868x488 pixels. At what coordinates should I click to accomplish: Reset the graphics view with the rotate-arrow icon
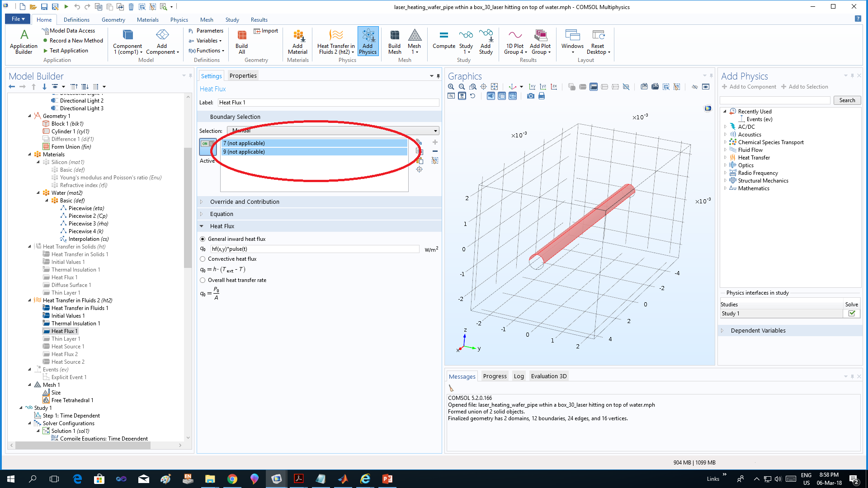click(473, 96)
